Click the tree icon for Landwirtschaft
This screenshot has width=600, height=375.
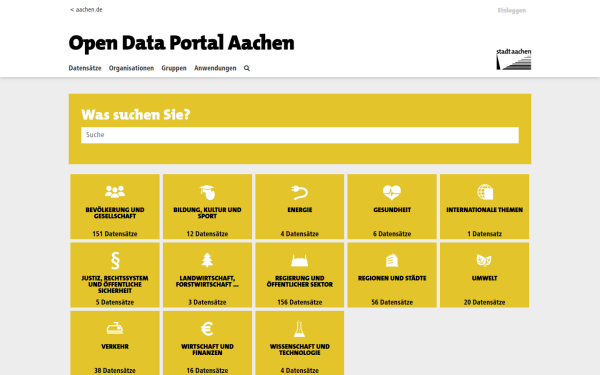pyautogui.click(x=207, y=260)
